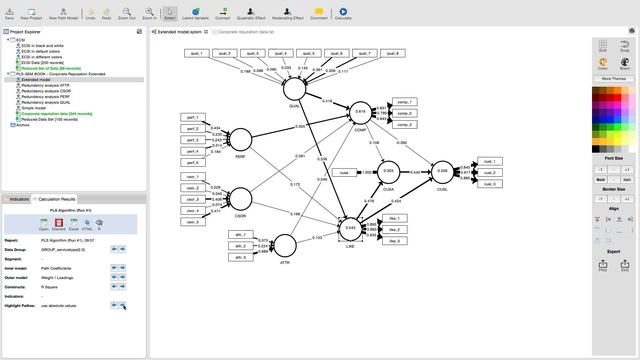
Task: Choose the Moderating Effect tool
Action: pyautogui.click(x=287, y=13)
